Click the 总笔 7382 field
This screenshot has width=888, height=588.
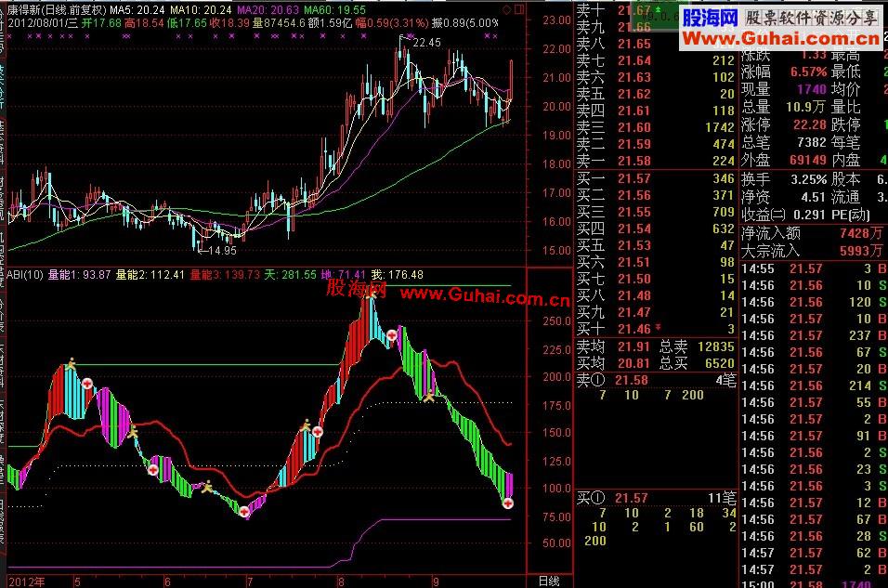[784, 142]
